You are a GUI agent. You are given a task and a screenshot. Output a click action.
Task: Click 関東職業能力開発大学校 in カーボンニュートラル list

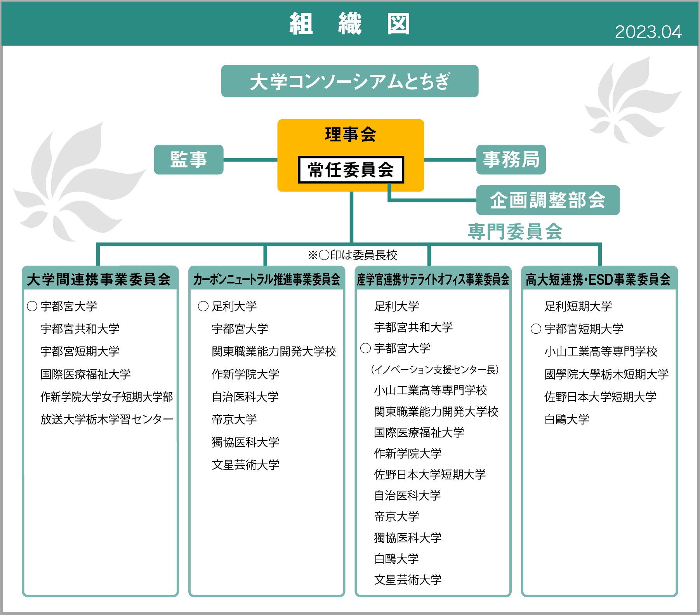pyautogui.click(x=274, y=352)
